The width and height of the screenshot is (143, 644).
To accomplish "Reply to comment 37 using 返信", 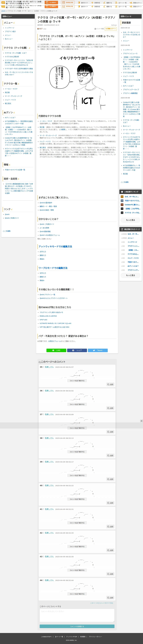I will tap(110, 432).
